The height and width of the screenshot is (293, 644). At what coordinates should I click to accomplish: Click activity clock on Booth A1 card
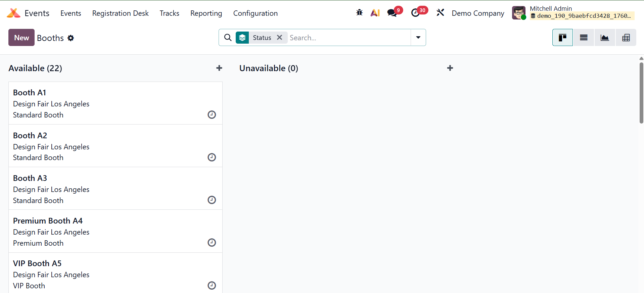(212, 115)
